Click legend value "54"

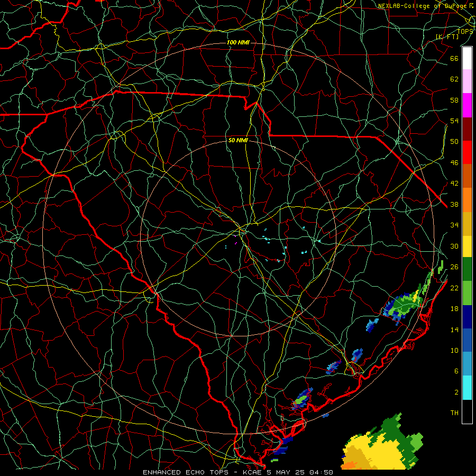pyautogui.click(x=454, y=121)
